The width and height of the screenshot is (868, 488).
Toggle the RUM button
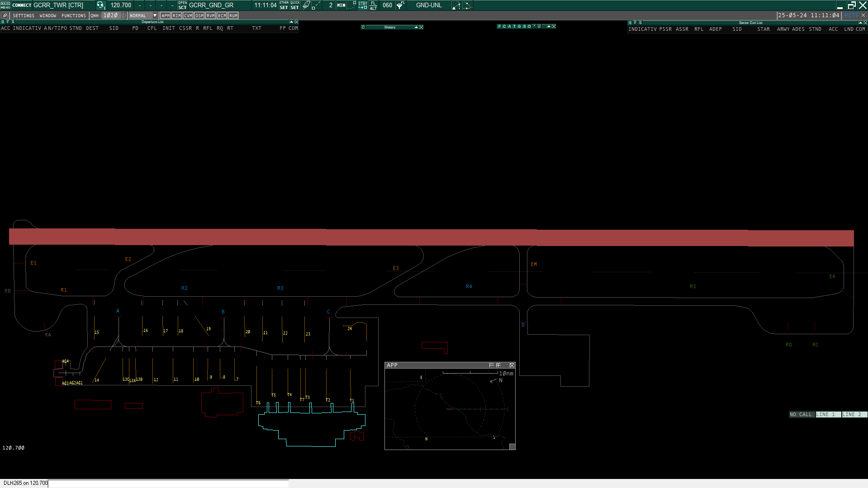click(x=233, y=15)
